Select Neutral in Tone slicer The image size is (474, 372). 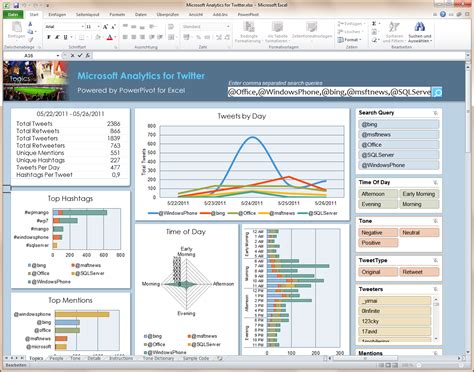click(419, 233)
